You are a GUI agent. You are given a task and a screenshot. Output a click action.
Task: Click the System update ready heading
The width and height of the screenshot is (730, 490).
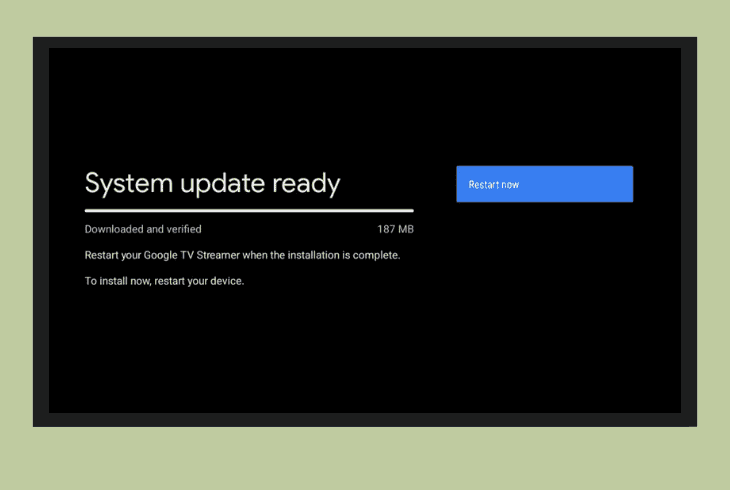point(213,184)
